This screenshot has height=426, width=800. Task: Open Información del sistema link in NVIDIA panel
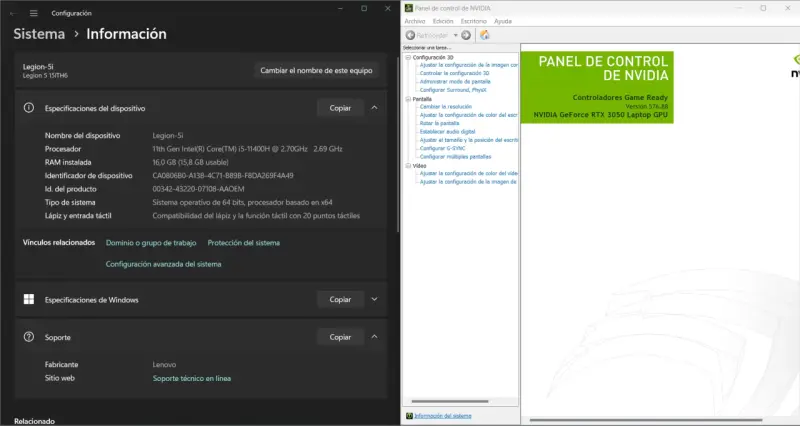443,416
